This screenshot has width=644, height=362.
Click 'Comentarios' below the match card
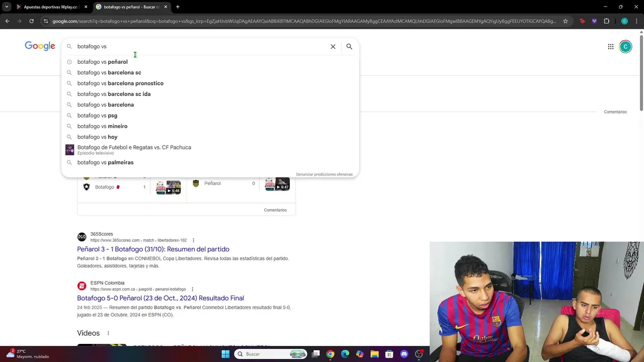click(x=275, y=210)
